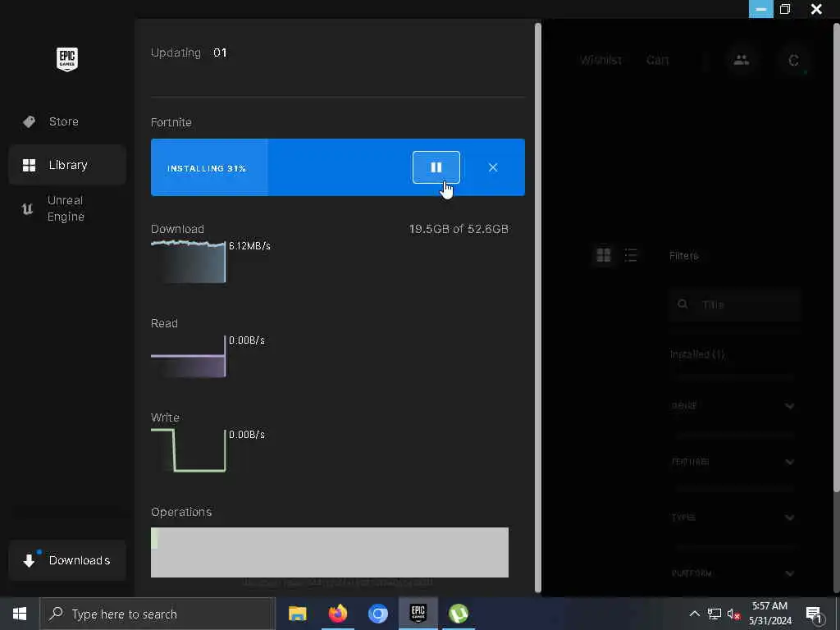Viewport: 840px width, 630px height.
Task: Switch library to grid view
Action: coord(604,255)
